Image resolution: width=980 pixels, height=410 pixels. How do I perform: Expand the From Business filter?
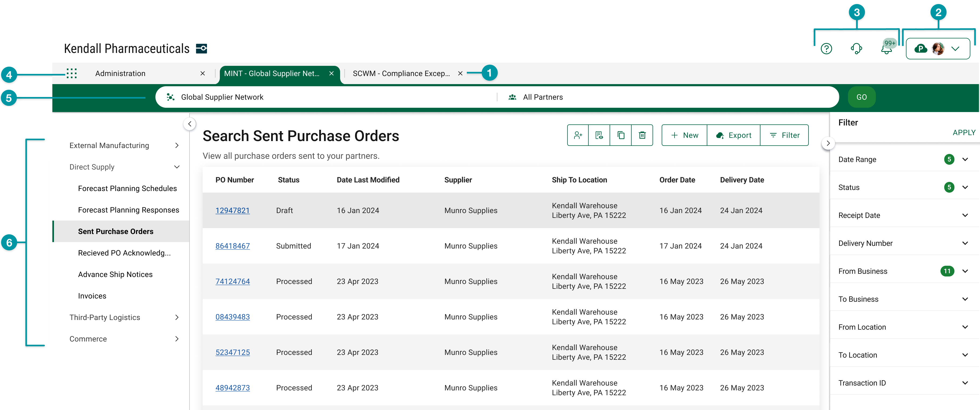click(965, 271)
